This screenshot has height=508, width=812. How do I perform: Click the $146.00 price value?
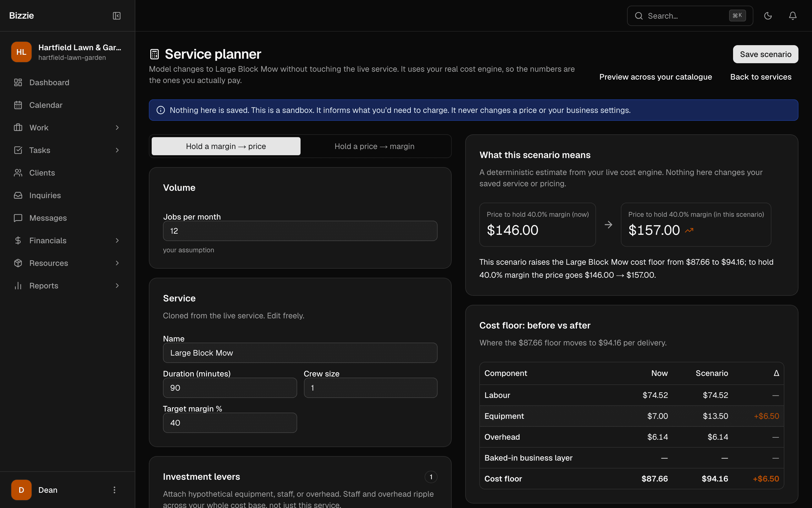click(512, 230)
